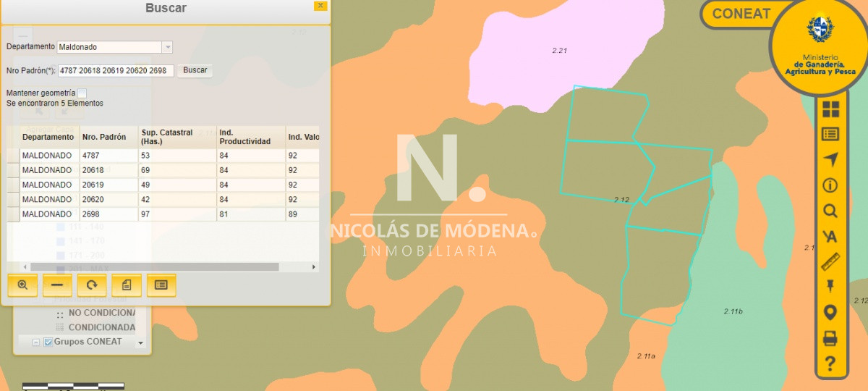Viewport: 868px width, 391px height.
Task: Select row selector for padrón 20618
Action: click(x=13, y=170)
